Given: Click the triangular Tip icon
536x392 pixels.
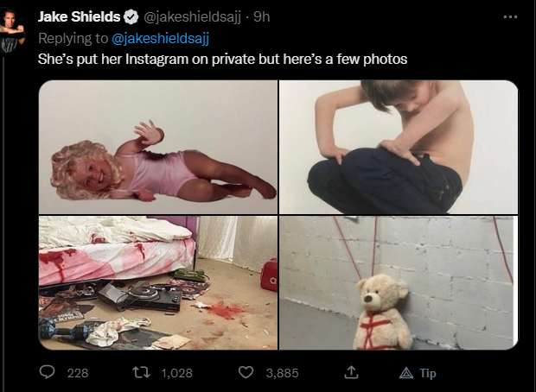Looking at the screenshot, I should (x=406, y=373).
